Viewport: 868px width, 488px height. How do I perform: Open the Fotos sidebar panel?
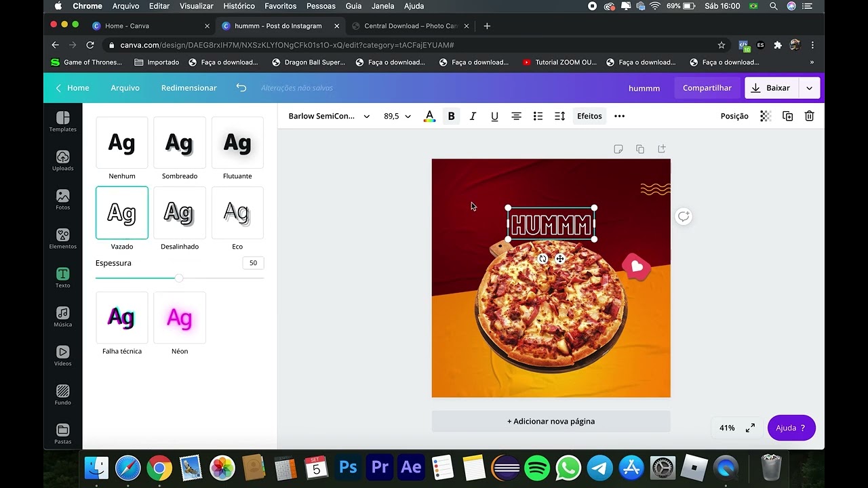tap(62, 200)
